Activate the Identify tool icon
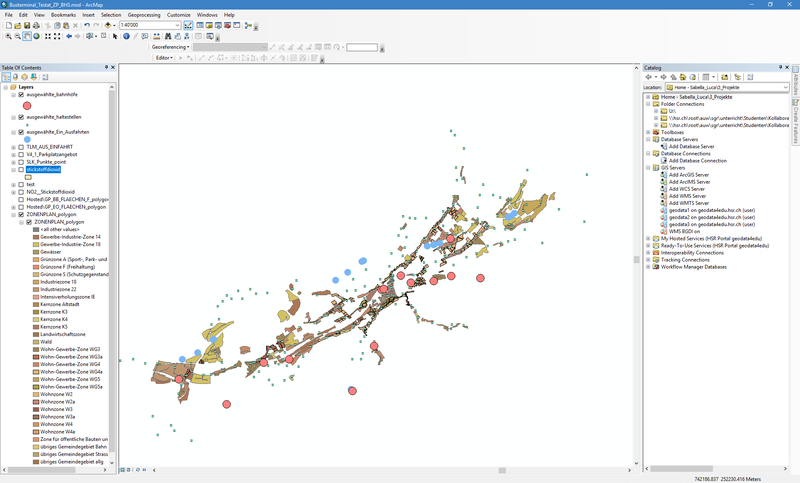The image size is (800, 483). [x=126, y=36]
